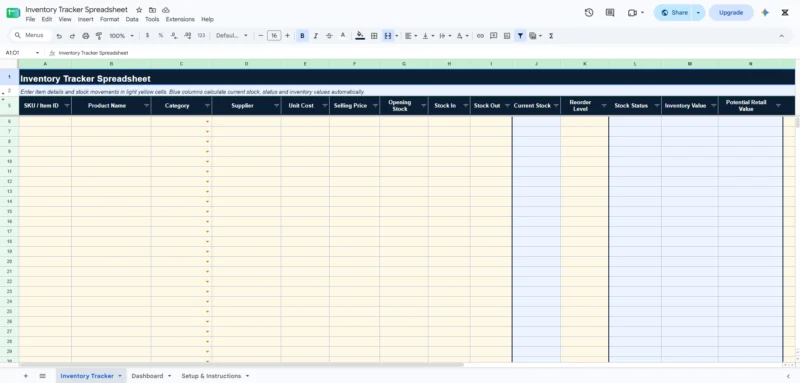800x383 pixels.
Task: Open the Data menu
Action: pos(132,19)
